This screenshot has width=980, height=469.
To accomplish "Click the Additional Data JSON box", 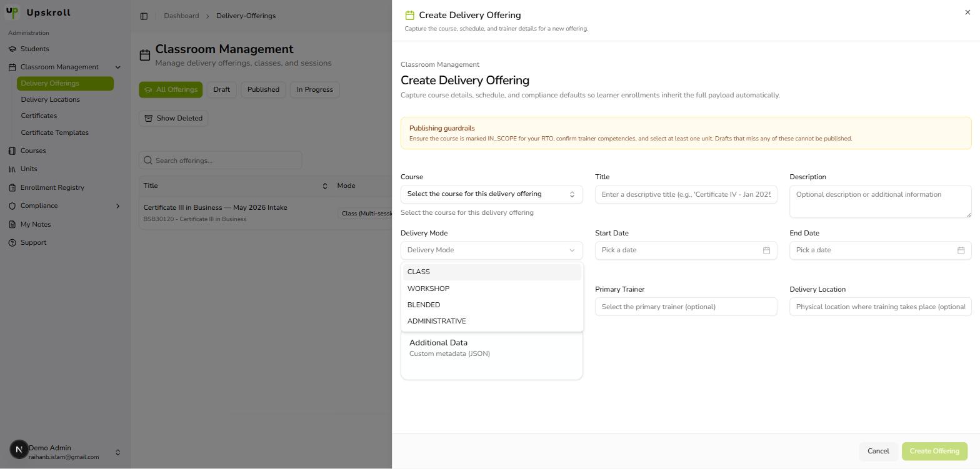I will click(491, 355).
